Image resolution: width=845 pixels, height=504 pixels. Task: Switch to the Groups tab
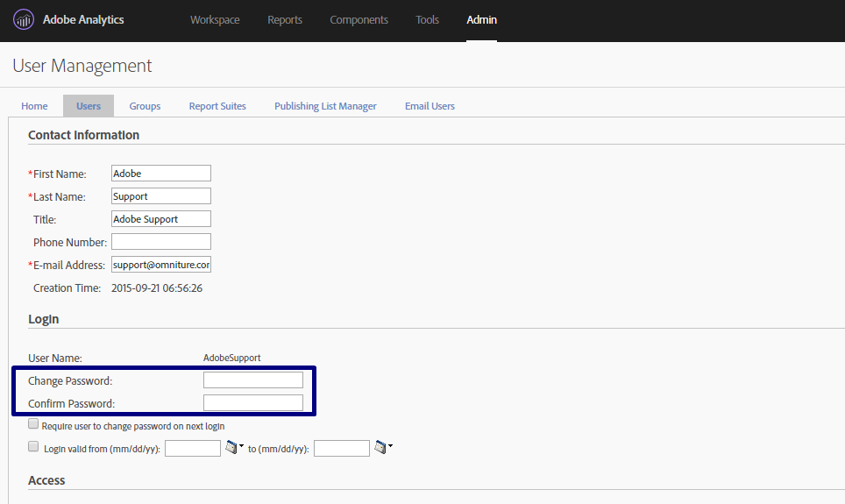[x=145, y=106]
